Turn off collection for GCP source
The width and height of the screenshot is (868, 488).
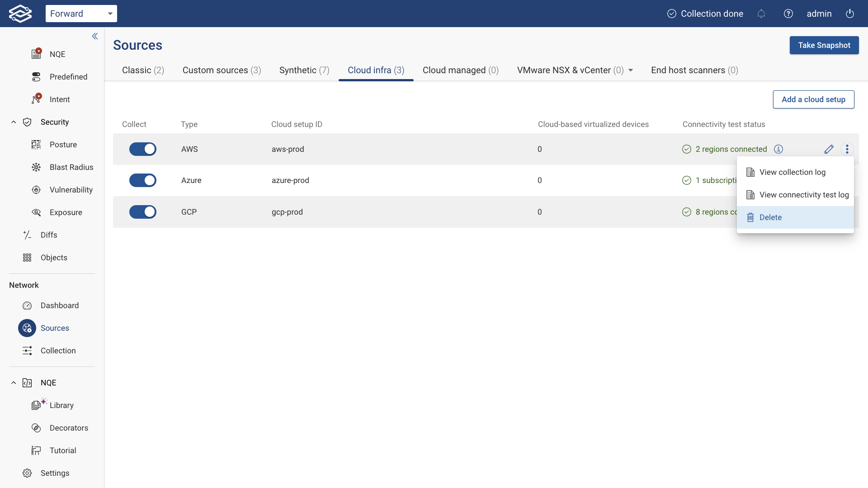pos(143,212)
